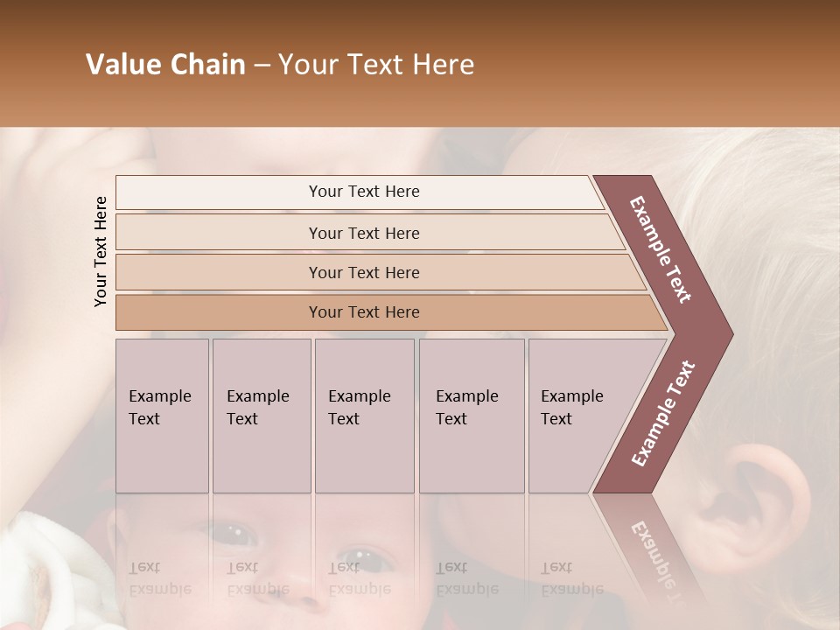Screen dimensions: 840x630
Task: Select the second 'Your Text Here' bar
Action: click(370, 233)
